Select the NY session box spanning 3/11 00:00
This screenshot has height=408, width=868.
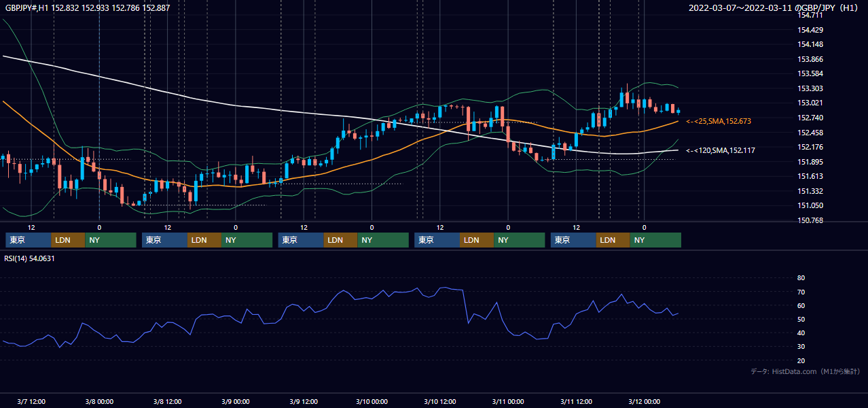(x=520, y=240)
